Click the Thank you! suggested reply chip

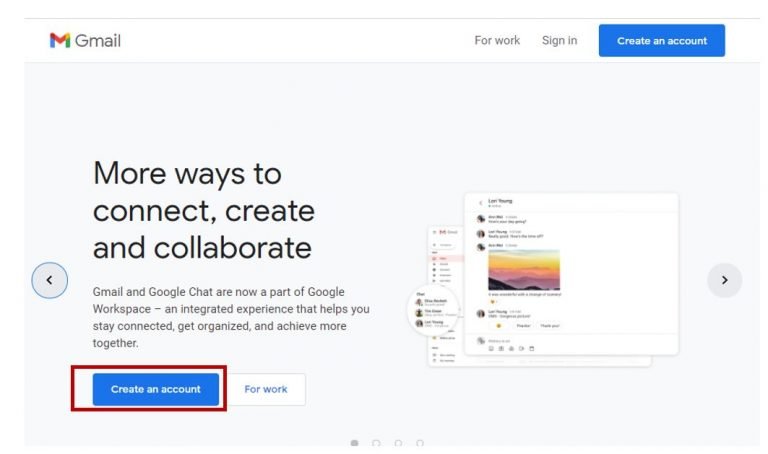click(x=550, y=326)
